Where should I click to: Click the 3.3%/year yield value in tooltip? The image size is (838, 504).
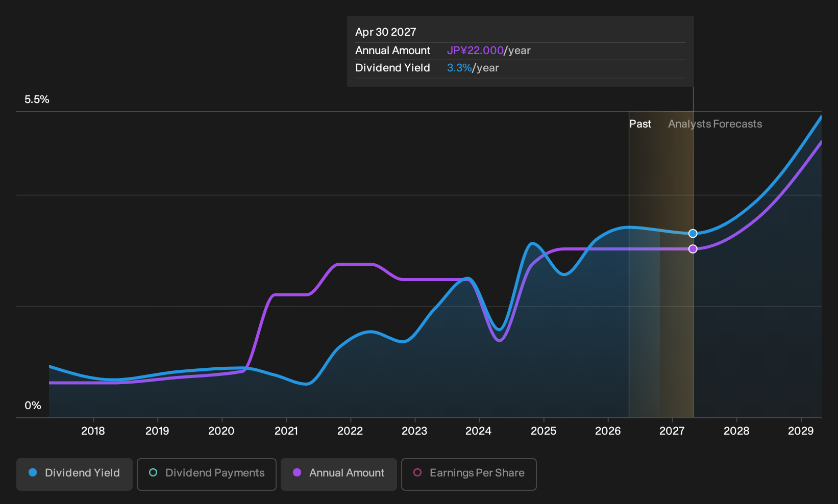pyautogui.click(x=473, y=68)
